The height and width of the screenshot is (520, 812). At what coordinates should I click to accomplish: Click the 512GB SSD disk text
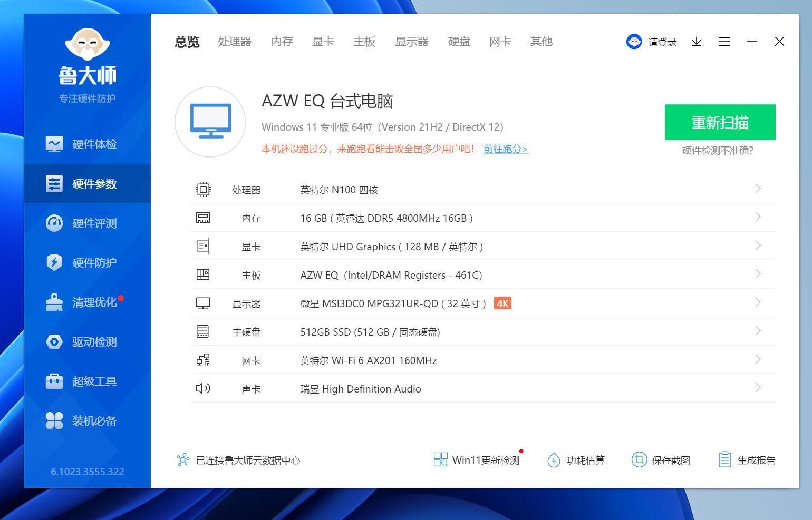click(x=370, y=332)
